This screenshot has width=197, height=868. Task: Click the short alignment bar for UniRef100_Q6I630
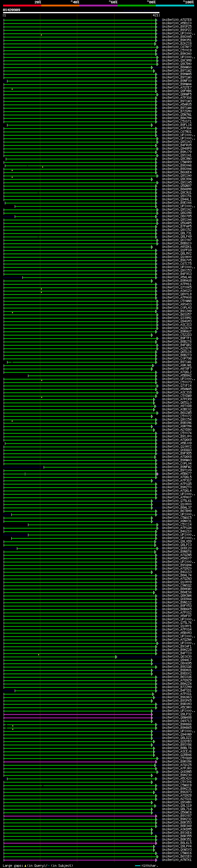tap(60, 657)
